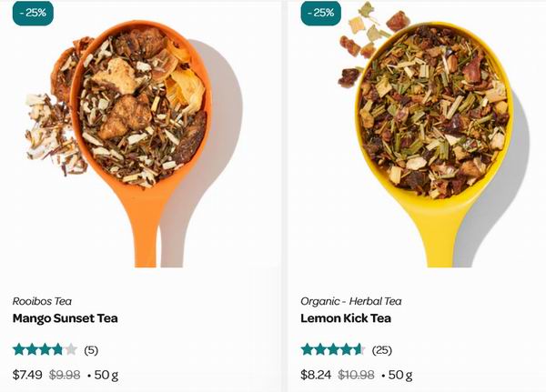
Task: Click the first teal star of Mango Sunset rating
Action: click(19, 349)
